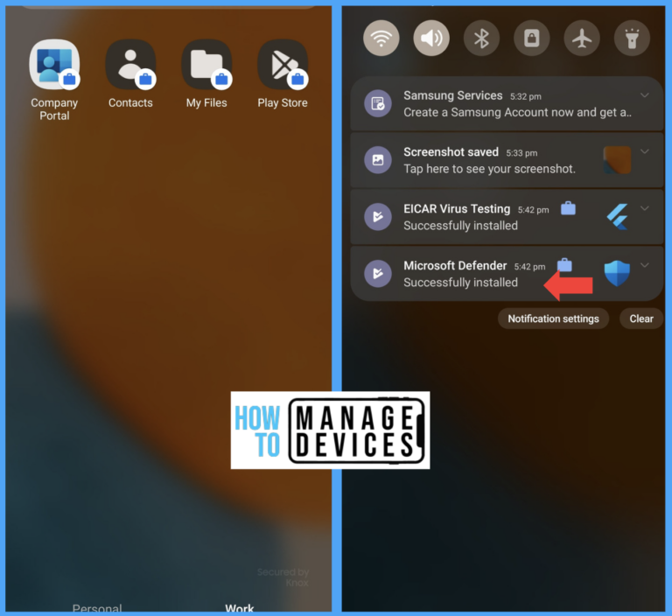Open the saved screenshot thumbnail
This screenshot has width=672, height=616.
coord(617,160)
